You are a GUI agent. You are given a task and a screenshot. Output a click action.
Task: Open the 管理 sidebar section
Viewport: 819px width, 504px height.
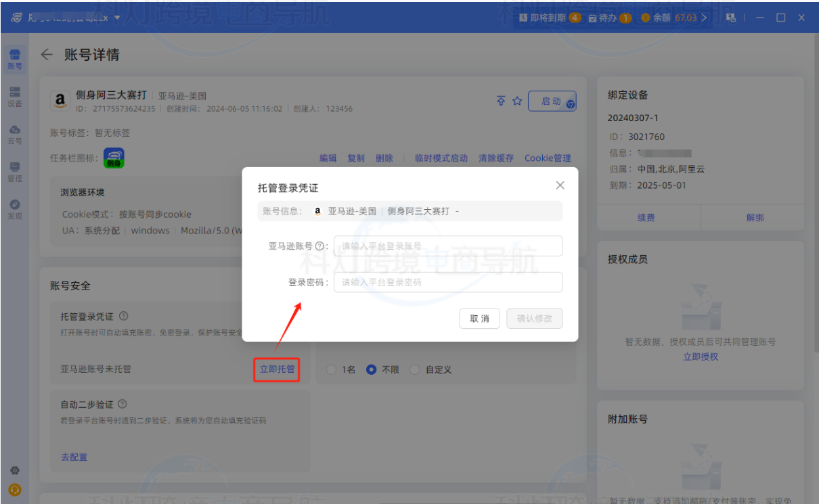[x=15, y=173]
